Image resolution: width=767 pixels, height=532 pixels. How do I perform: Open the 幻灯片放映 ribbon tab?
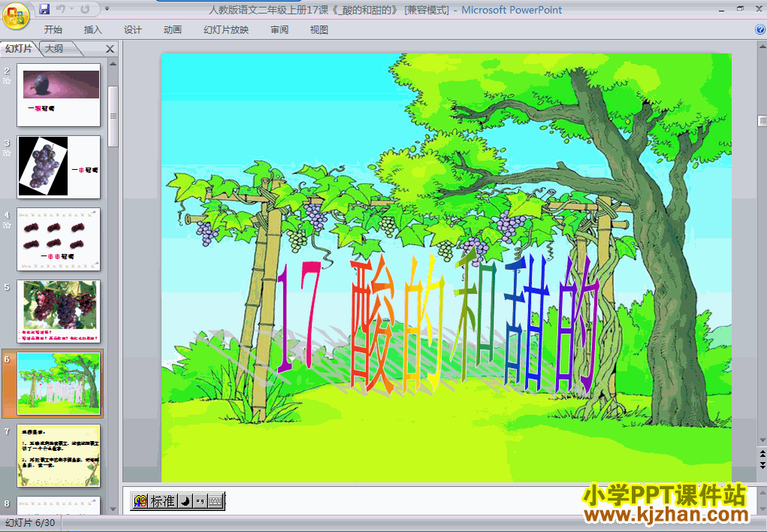(226, 30)
